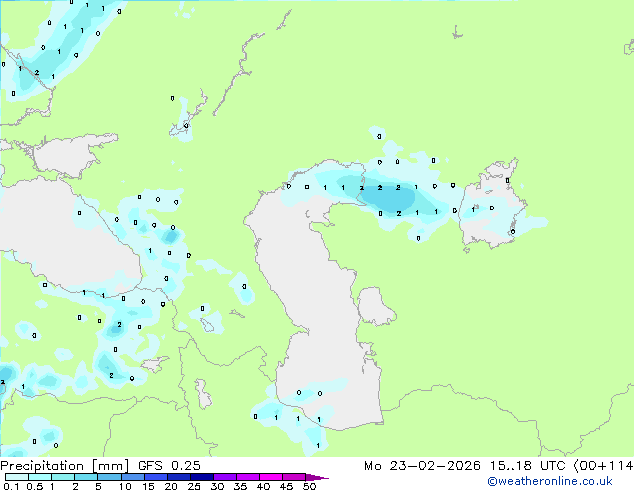The image size is (634, 490).
Task: Select the legend swatch between 45 and 50
Action: pyautogui.click(x=293, y=477)
